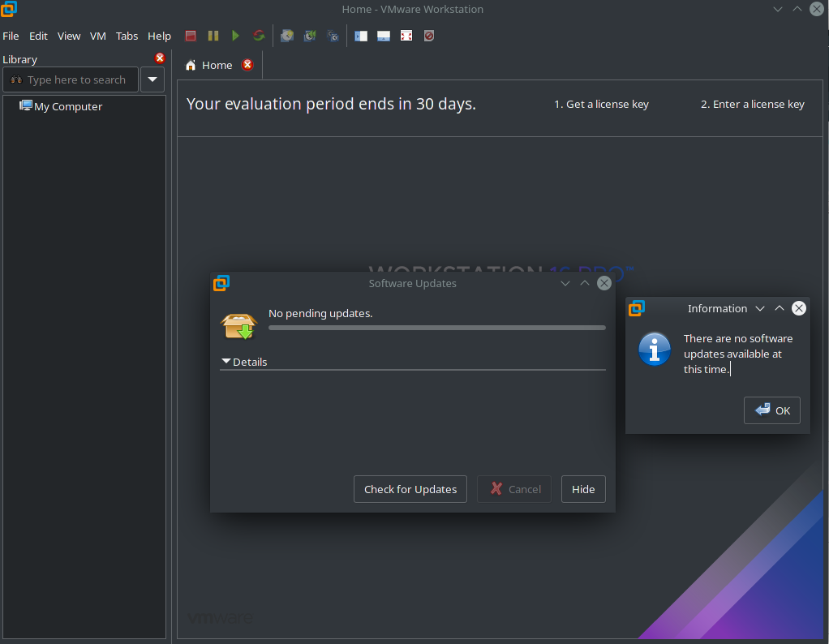
Task: Click the red power off toolbar icon
Action: tap(191, 36)
